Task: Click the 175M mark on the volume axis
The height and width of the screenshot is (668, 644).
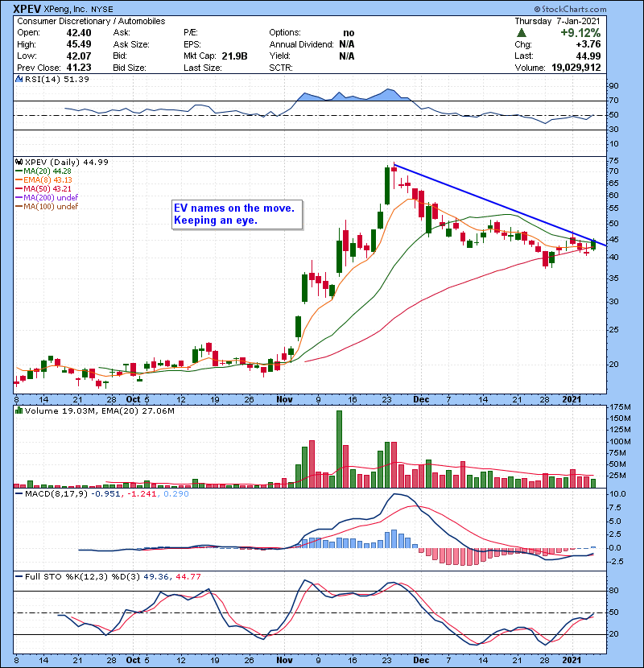Action: [x=620, y=407]
